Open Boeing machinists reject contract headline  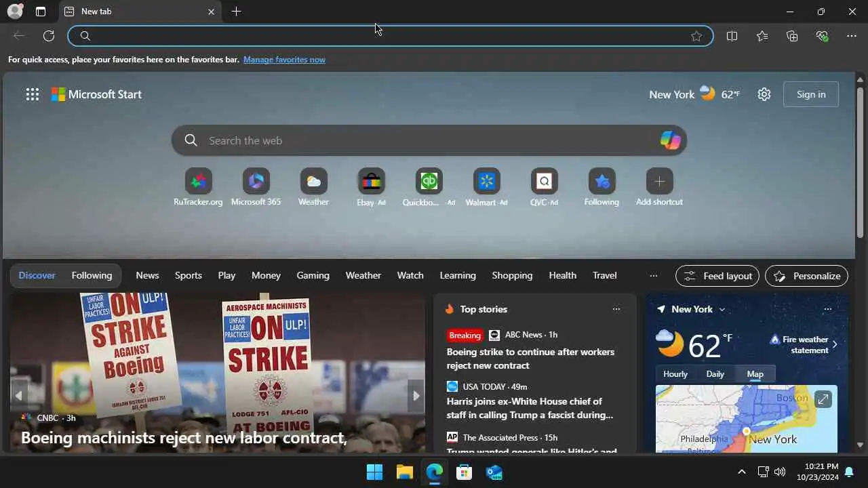[184, 438]
